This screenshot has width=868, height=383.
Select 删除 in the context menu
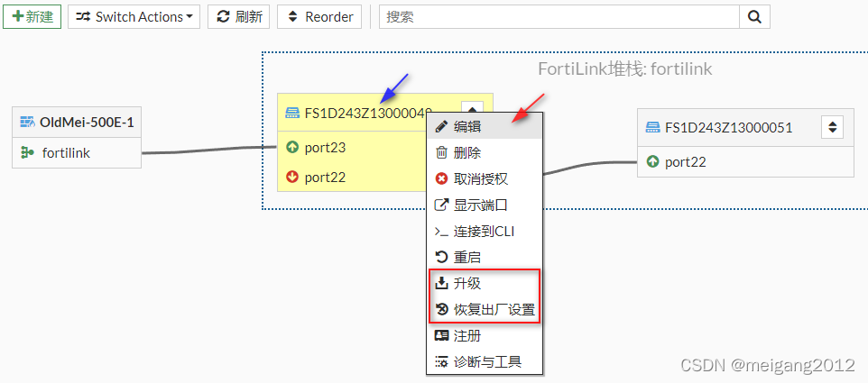[x=485, y=152]
